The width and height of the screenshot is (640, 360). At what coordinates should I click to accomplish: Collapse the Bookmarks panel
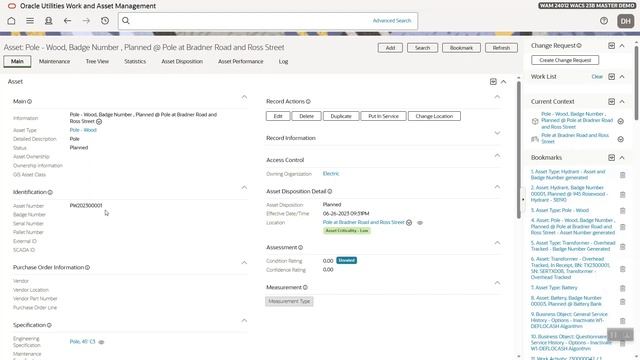pos(622,158)
